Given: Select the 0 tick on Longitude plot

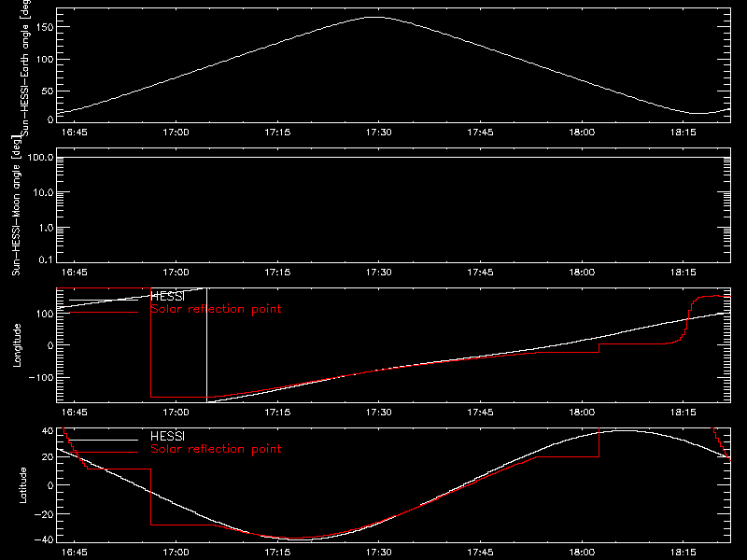Looking at the screenshot, I should coord(50,345).
